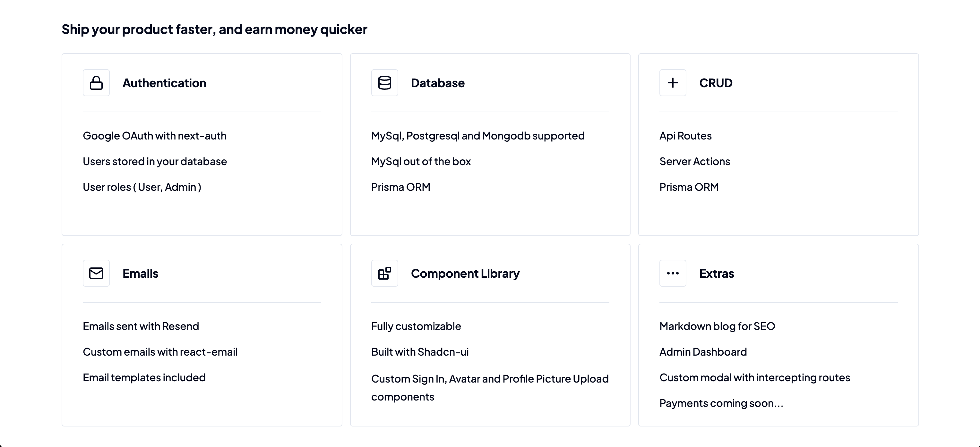Screen dimensions: 980x447
Task: Click 'Built with Shadcn-ui' item
Action: coord(420,352)
